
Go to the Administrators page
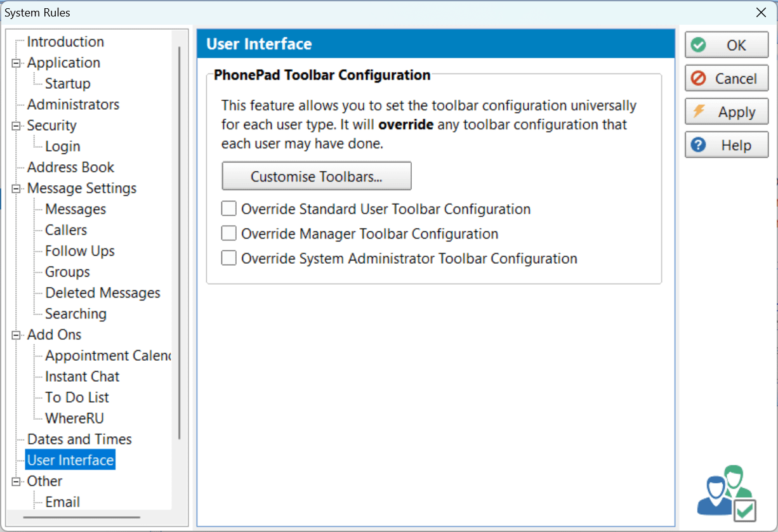(x=73, y=105)
